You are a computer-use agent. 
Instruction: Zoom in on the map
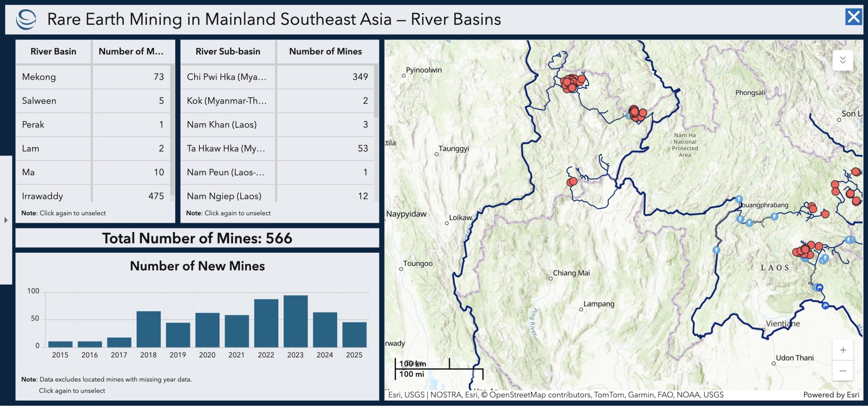843,350
